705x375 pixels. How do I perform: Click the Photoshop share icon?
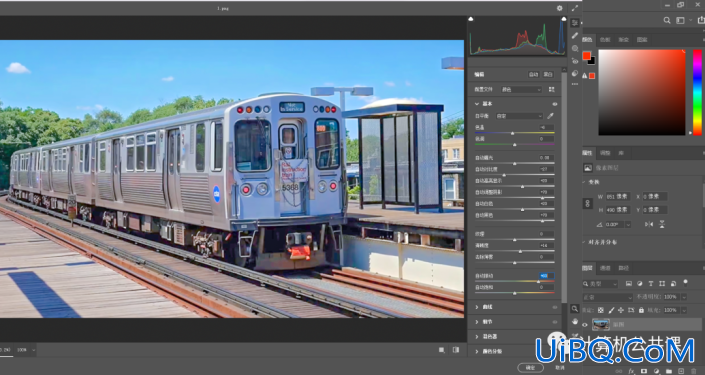(x=701, y=20)
